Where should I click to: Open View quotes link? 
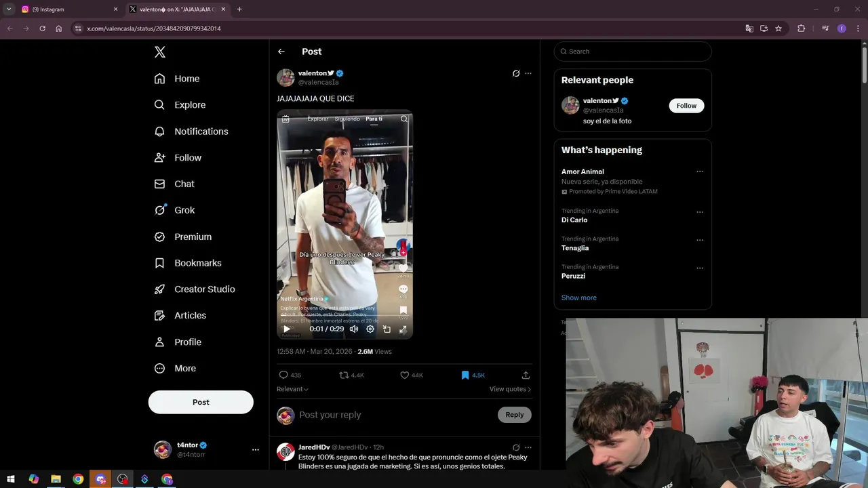click(510, 389)
